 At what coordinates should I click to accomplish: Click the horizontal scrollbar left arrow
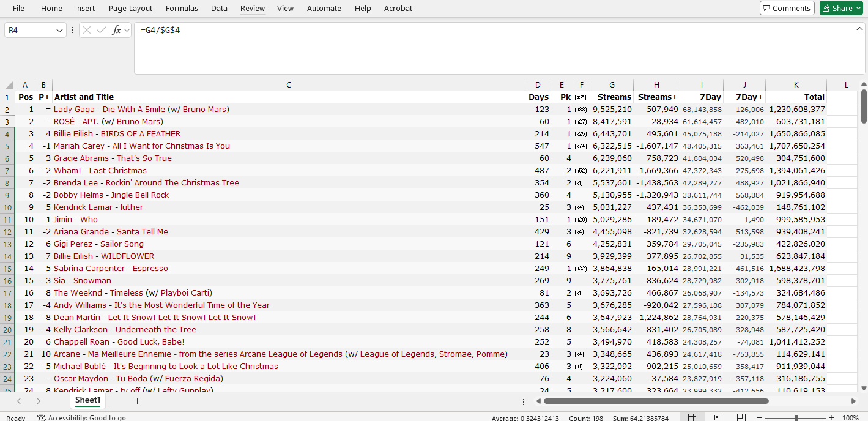538,401
